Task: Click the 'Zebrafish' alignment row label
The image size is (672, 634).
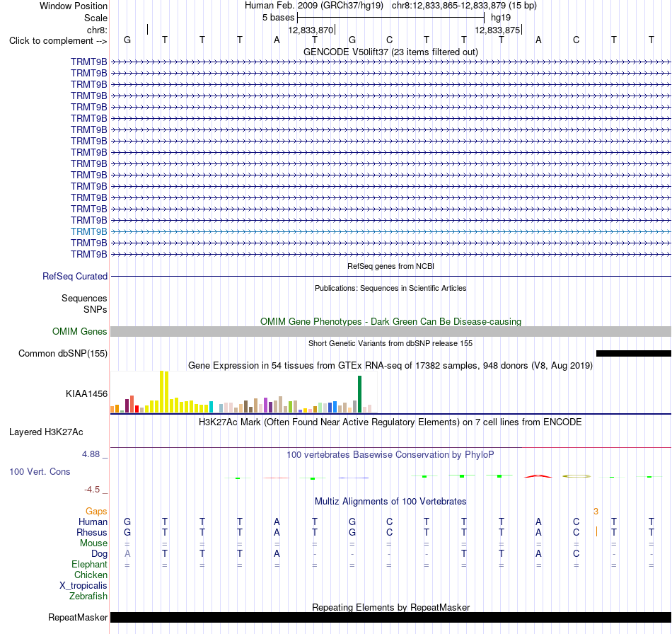Action: [x=88, y=596]
